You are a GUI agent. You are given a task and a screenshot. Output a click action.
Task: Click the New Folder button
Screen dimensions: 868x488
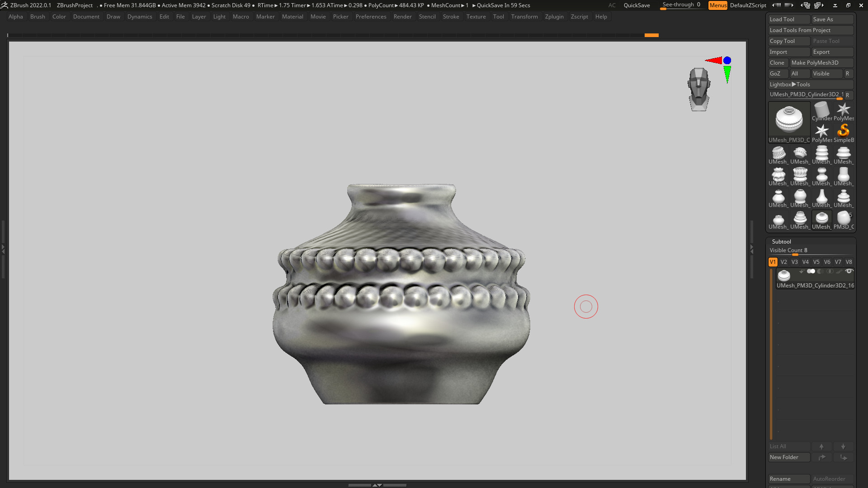click(789, 457)
